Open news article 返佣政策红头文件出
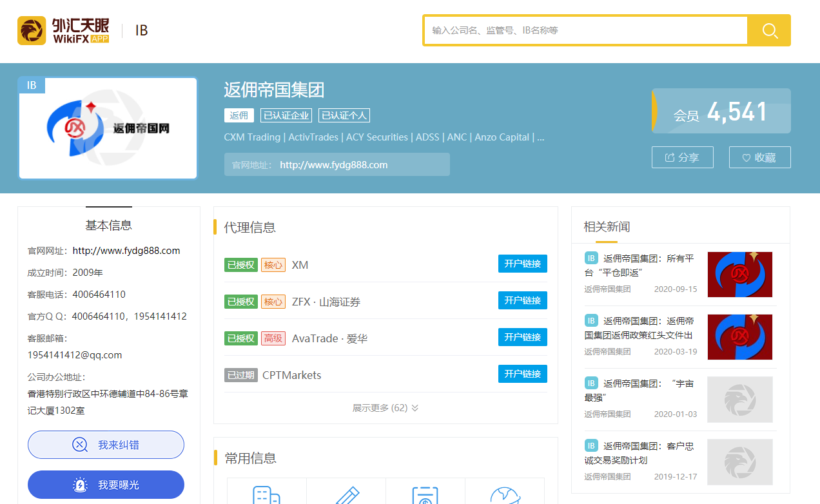The height and width of the screenshot is (504, 820). [x=639, y=327]
